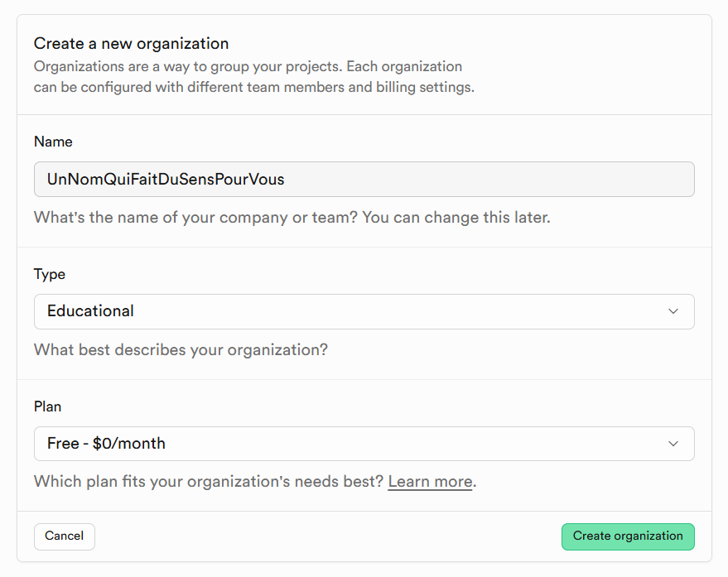
Task: Click empty footer space between Cancel and Create
Action: 327,536
